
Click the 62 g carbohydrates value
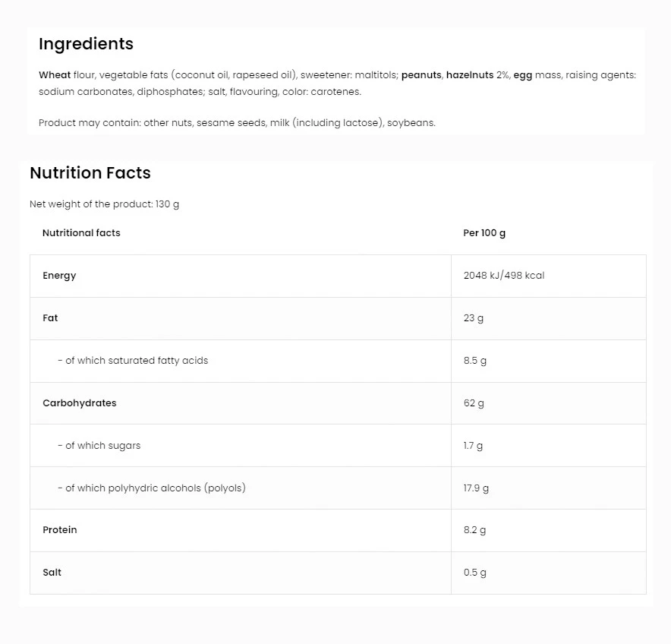tap(473, 403)
